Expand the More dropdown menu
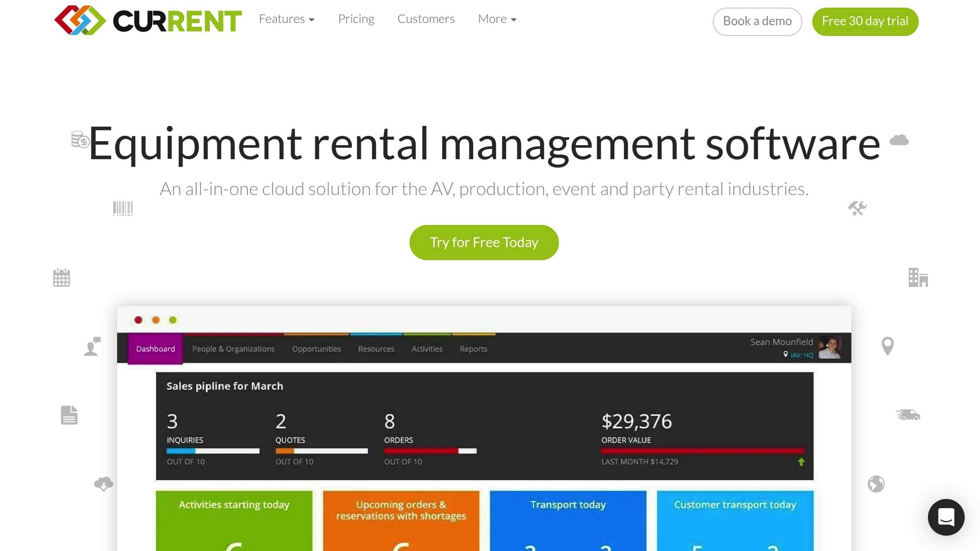The image size is (980, 551). pos(497,19)
